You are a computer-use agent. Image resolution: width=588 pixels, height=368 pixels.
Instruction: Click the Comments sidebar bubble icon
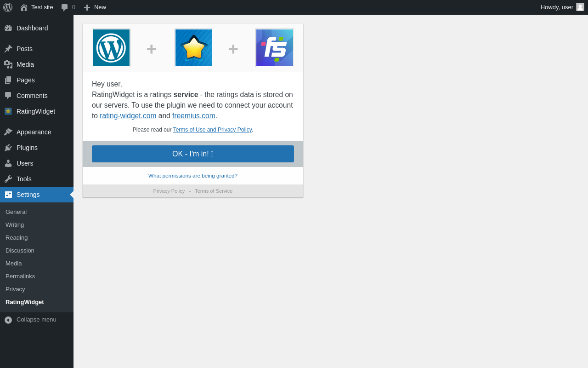point(8,96)
